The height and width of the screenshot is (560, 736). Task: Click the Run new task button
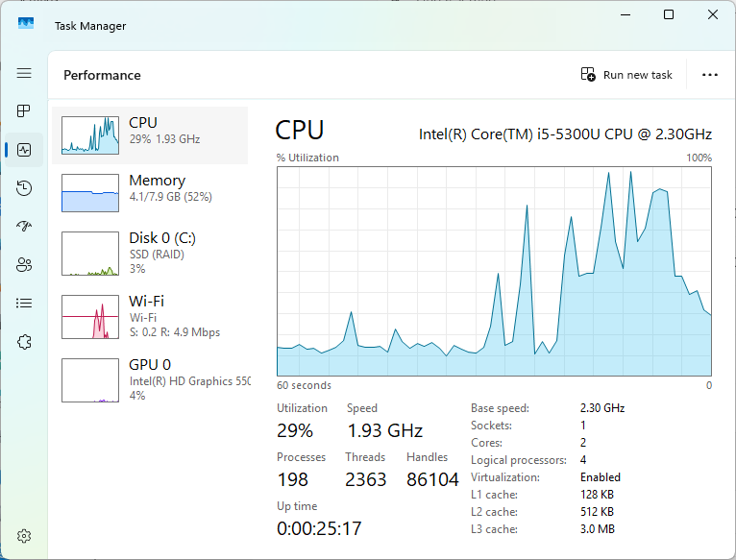coord(626,75)
